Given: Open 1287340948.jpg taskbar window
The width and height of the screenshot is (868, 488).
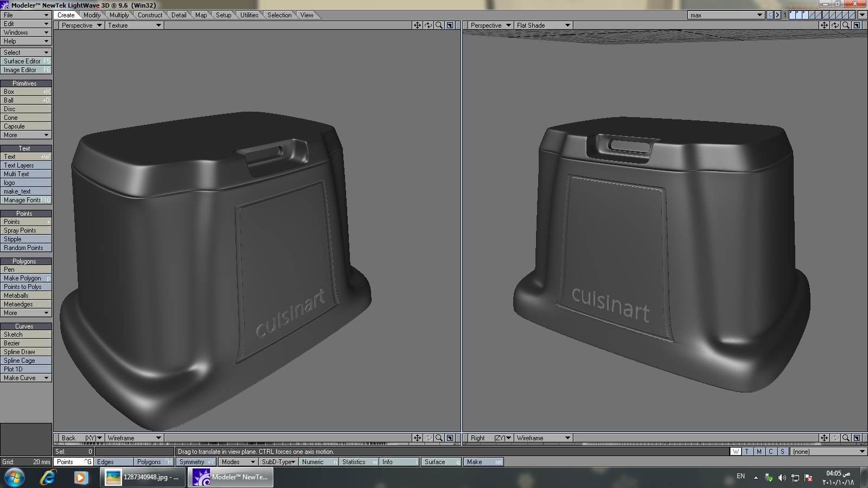Looking at the screenshot, I should click(143, 477).
